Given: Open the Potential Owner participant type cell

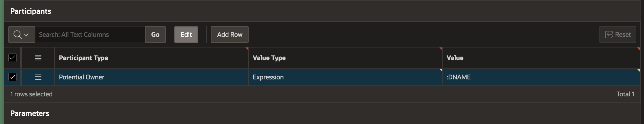Looking at the screenshot, I should pyautogui.click(x=151, y=77).
